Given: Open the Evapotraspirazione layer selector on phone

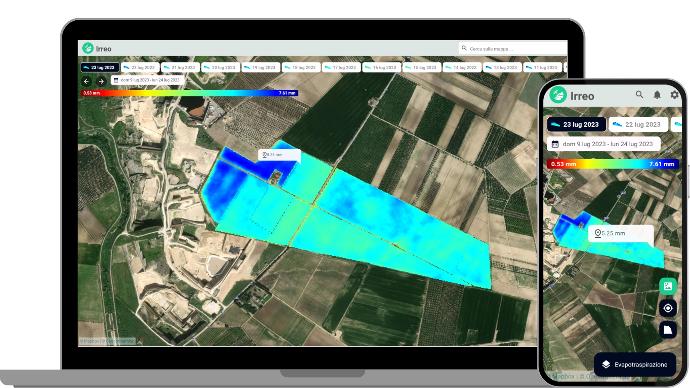Looking at the screenshot, I should [x=635, y=364].
